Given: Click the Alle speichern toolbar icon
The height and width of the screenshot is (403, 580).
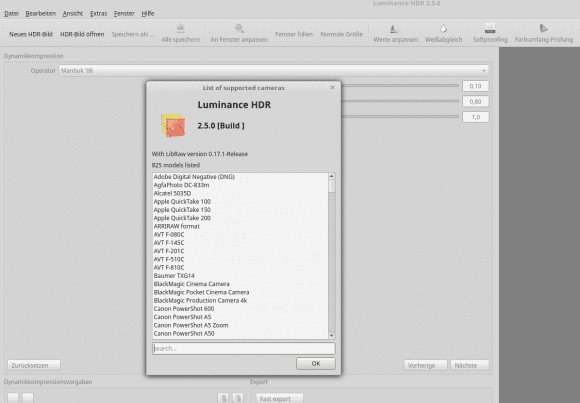Looking at the screenshot, I should pyautogui.click(x=181, y=28).
